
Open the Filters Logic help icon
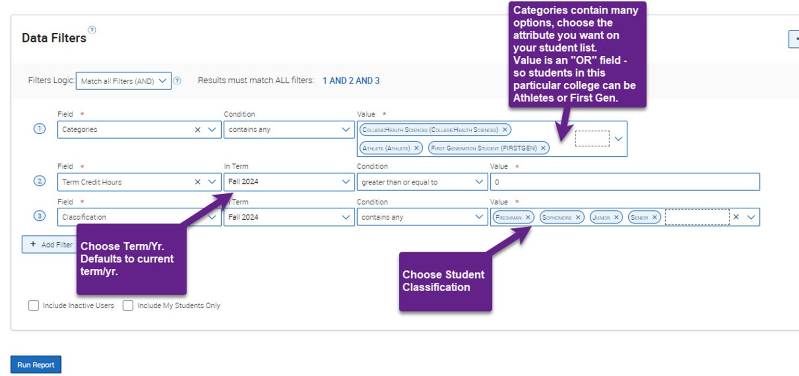tap(177, 80)
